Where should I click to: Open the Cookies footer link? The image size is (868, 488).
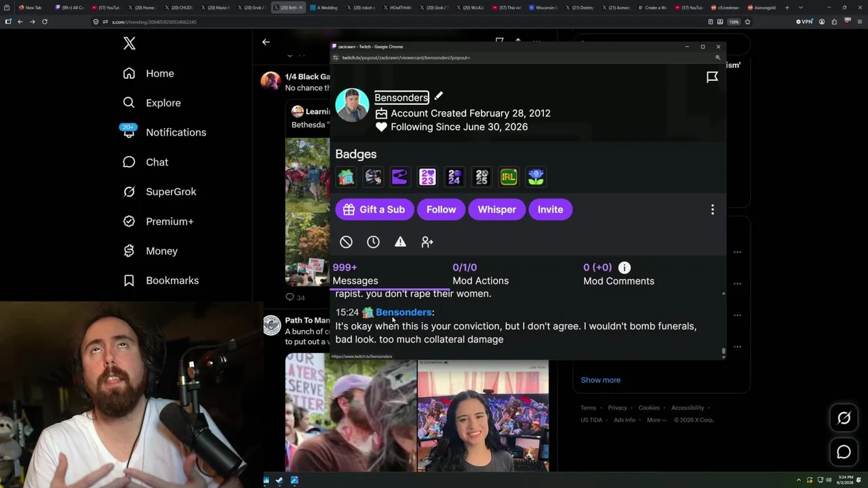[649, 408]
